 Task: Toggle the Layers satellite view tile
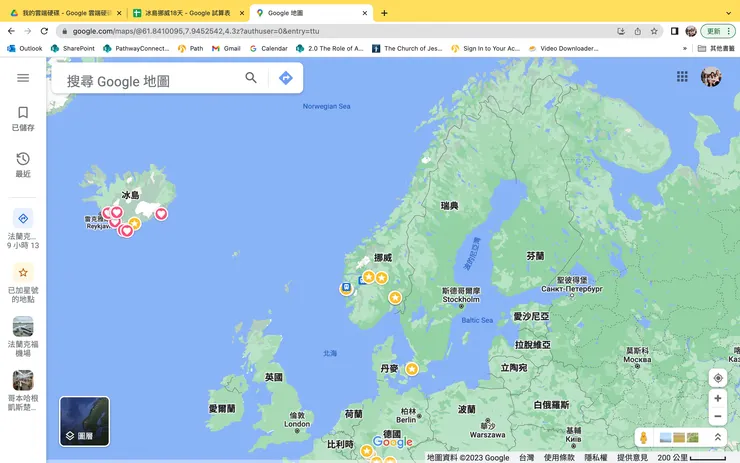[84, 421]
